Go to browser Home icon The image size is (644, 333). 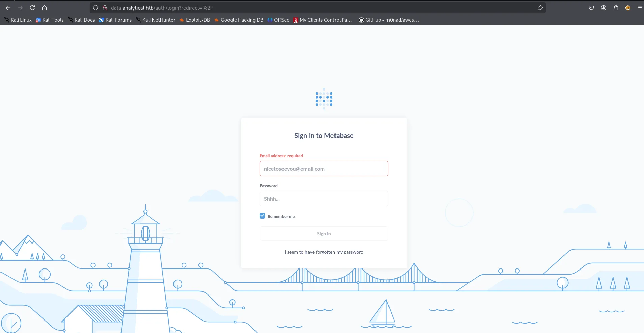click(44, 8)
